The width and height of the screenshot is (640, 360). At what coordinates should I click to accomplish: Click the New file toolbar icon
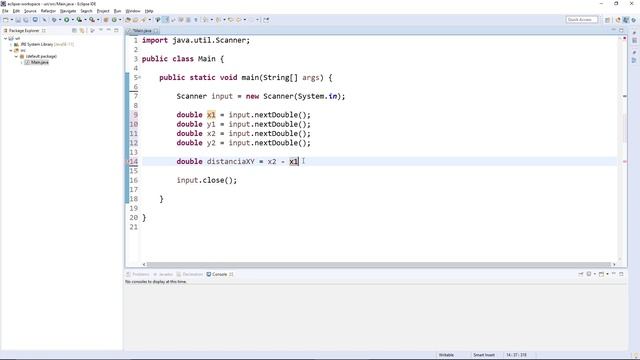[x=6, y=20]
